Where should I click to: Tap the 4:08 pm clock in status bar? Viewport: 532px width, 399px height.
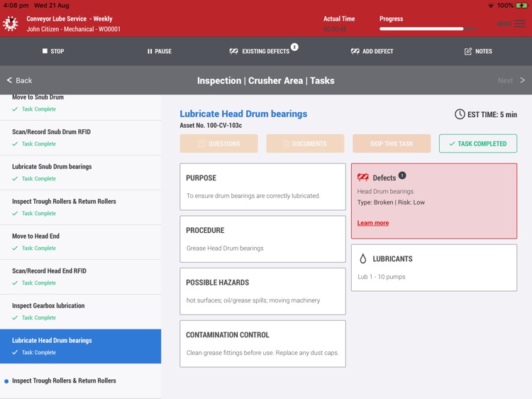coord(16,6)
